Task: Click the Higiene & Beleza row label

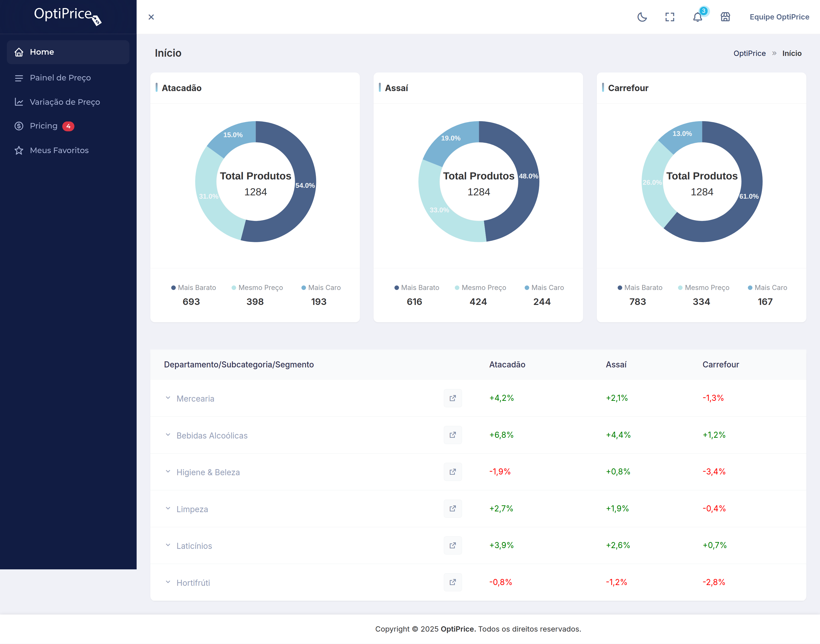Action: [x=208, y=472]
